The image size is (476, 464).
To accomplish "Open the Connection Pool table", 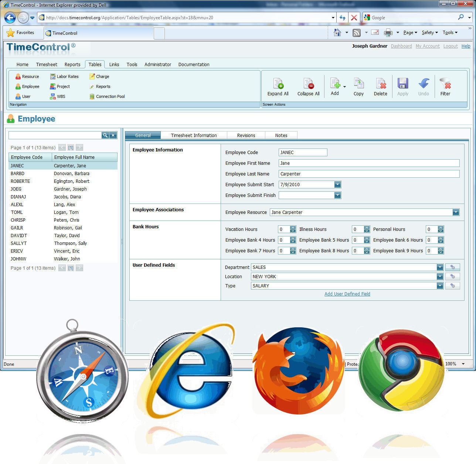I will [107, 96].
